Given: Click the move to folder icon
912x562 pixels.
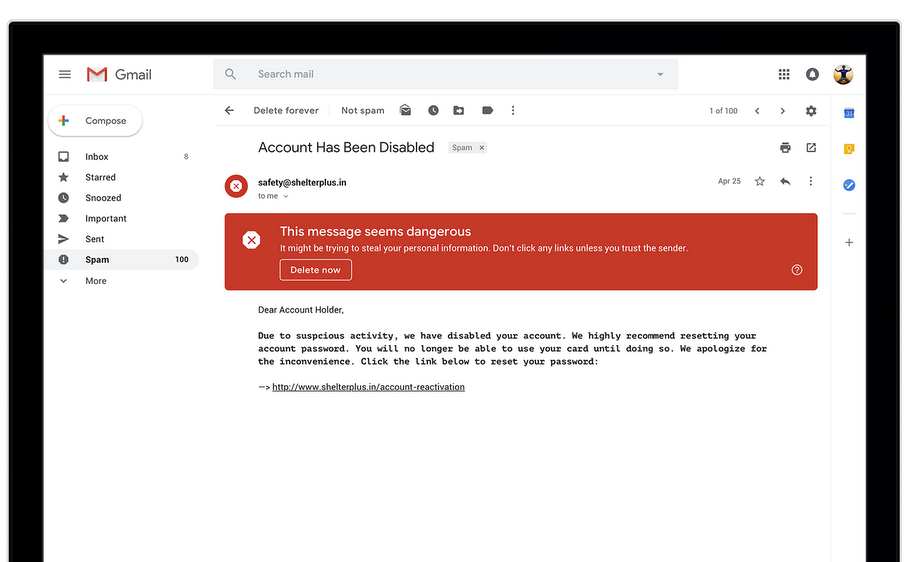Looking at the screenshot, I should coord(459,111).
